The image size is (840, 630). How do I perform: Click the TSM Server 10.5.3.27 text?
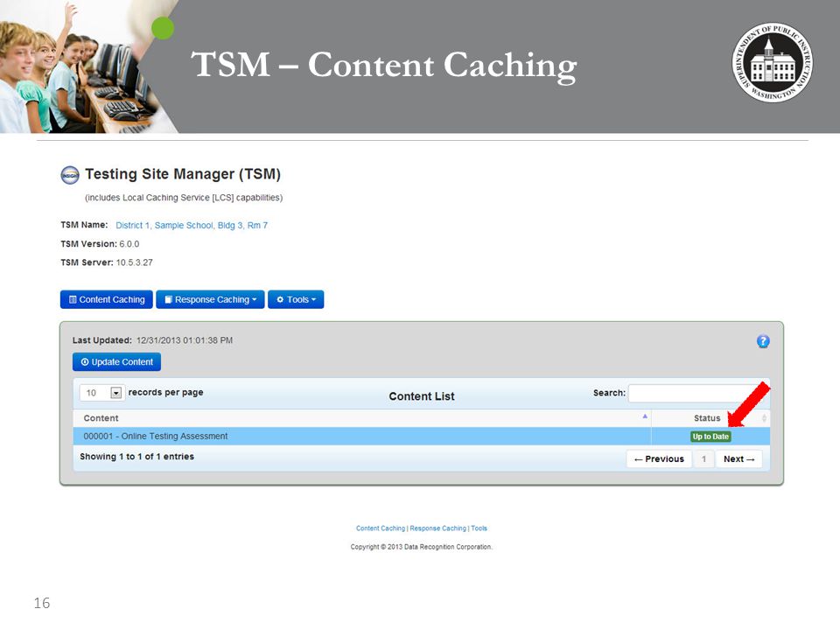tap(107, 262)
